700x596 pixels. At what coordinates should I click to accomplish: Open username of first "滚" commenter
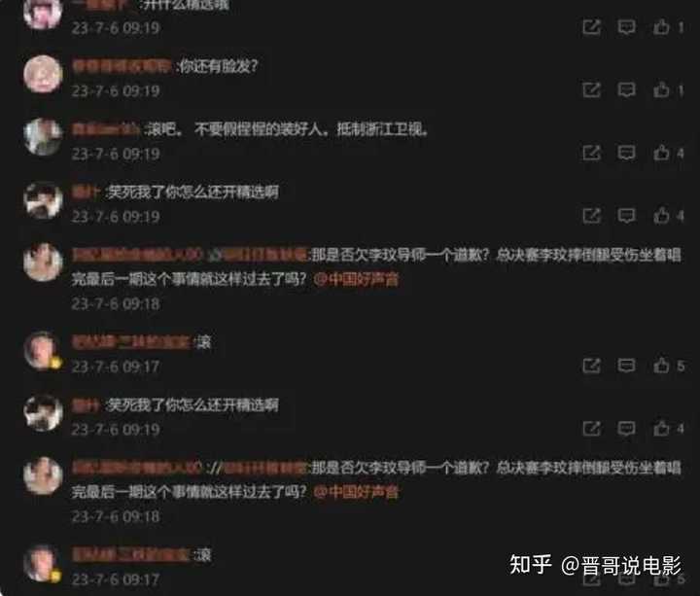pos(131,342)
